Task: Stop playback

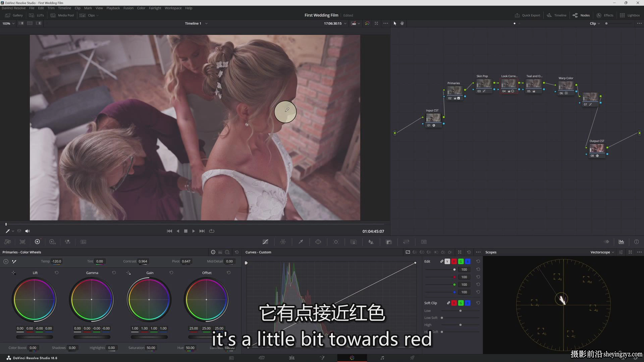Action: (x=186, y=231)
